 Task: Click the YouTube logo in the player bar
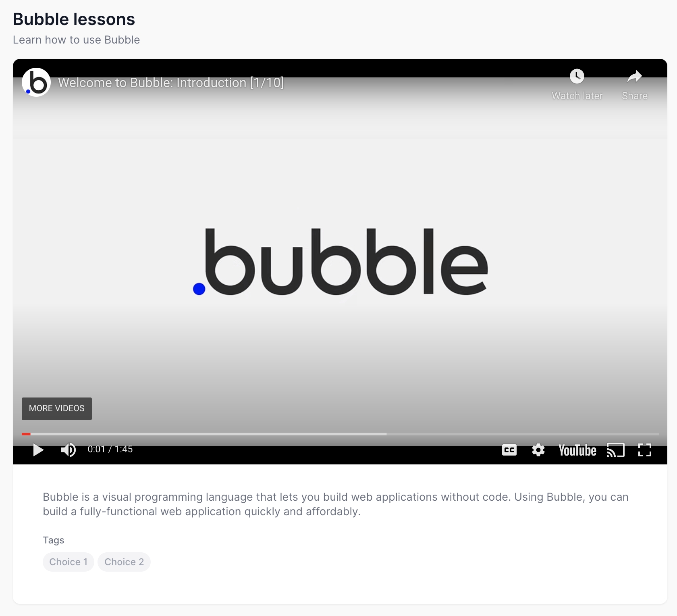(x=577, y=450)
